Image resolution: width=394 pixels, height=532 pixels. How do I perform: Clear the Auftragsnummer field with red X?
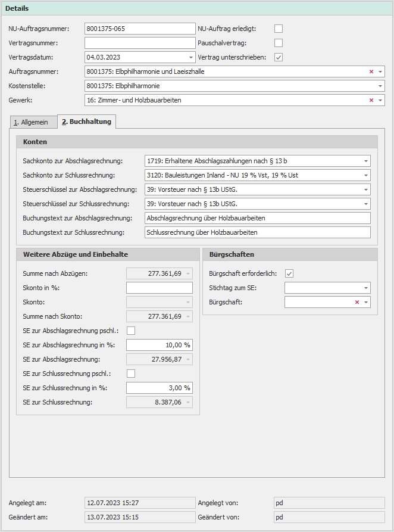pos(371,71)
